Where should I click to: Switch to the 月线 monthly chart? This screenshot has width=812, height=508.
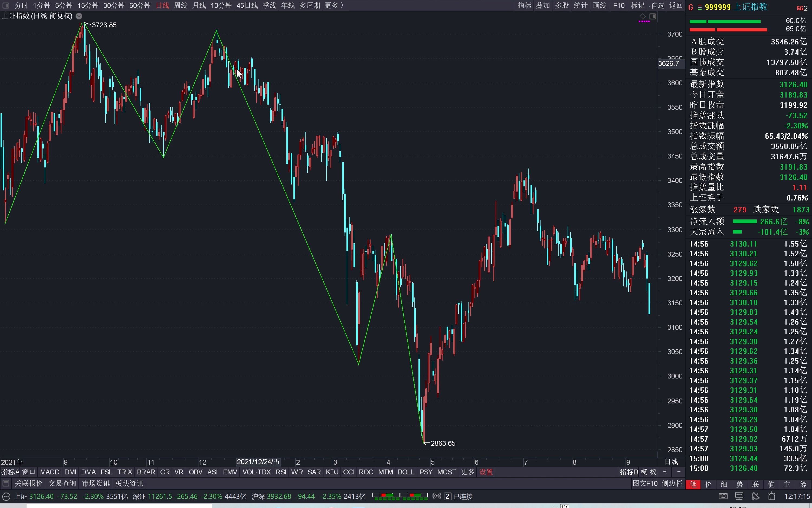tap(199, 5)
